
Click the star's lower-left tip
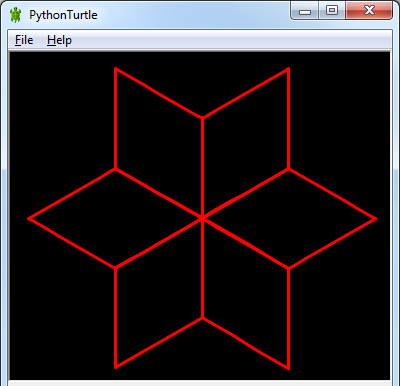pos(116,367)
